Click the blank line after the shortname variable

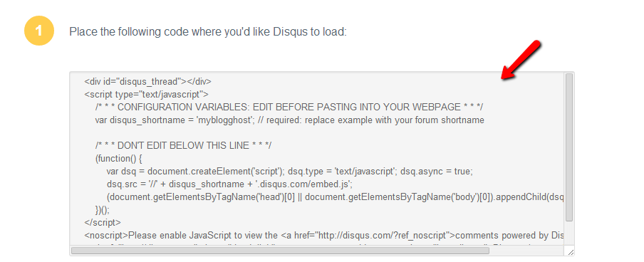316,133
